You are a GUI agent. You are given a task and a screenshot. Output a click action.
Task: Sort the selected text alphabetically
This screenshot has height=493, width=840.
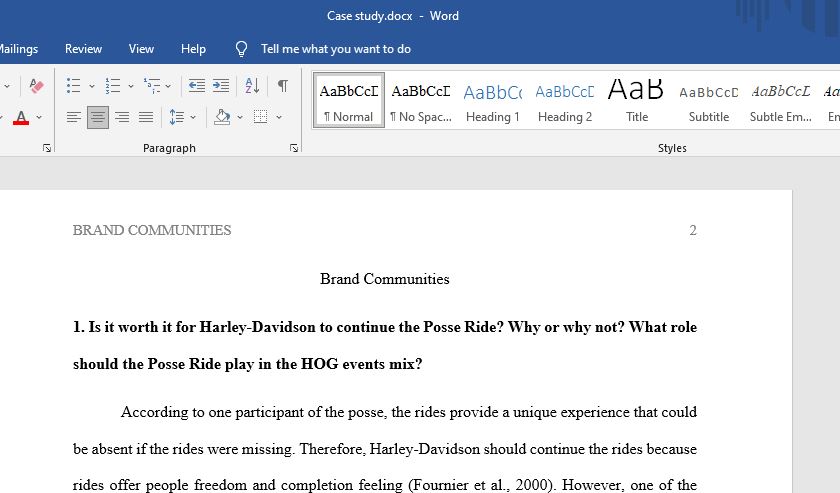[x=252, y=86]
